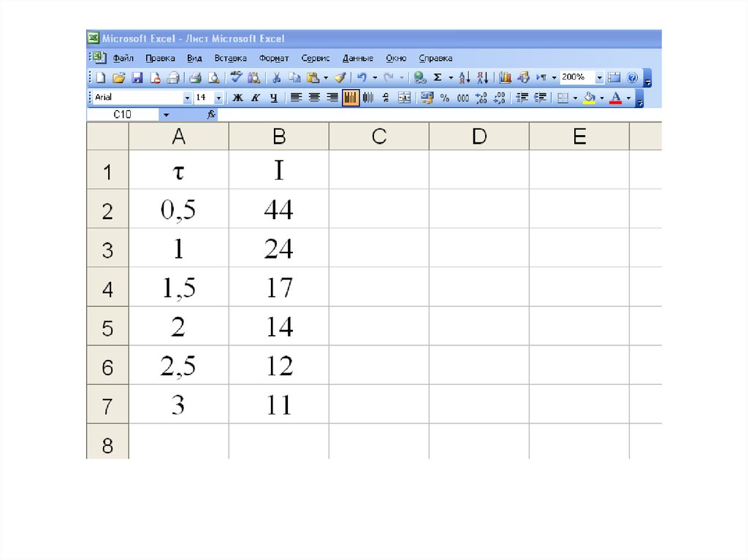
Task: Expand the undo history arrow
Action: click(375, 77)
